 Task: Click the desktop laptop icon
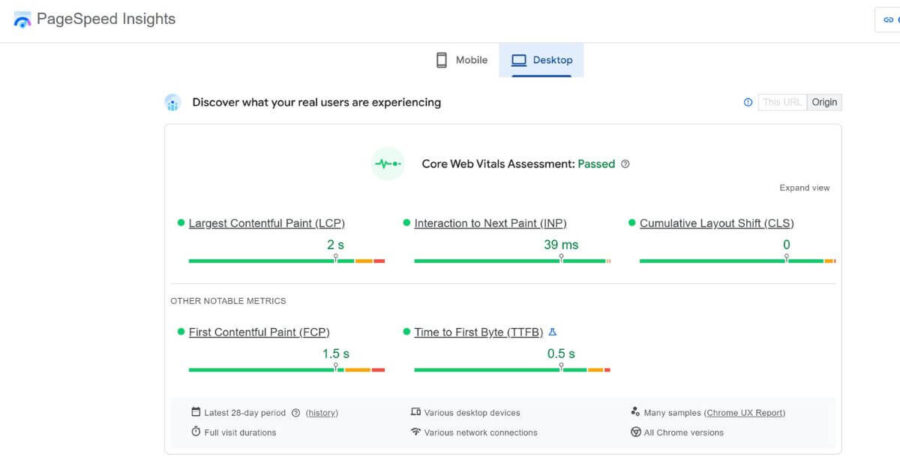[519, 60]
